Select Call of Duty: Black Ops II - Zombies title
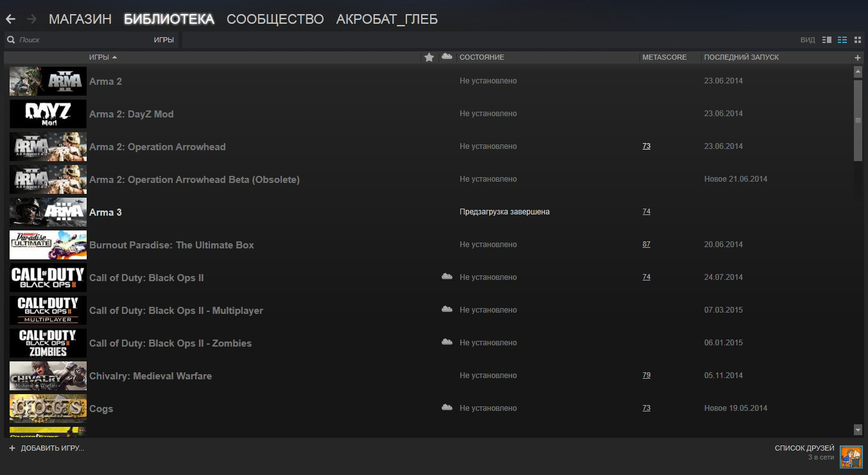The width and height of the screenshot is (868, 475). [170, 343]
